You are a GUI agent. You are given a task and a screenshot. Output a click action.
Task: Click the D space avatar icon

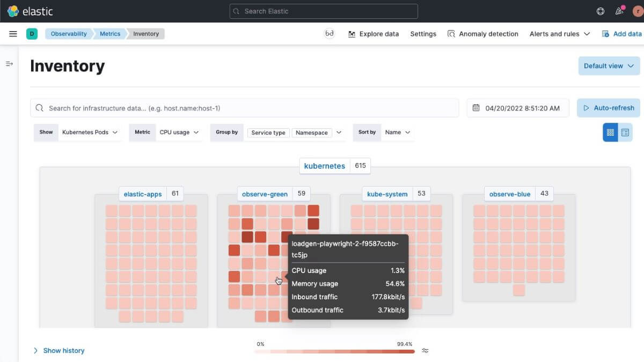click(31, 33)
